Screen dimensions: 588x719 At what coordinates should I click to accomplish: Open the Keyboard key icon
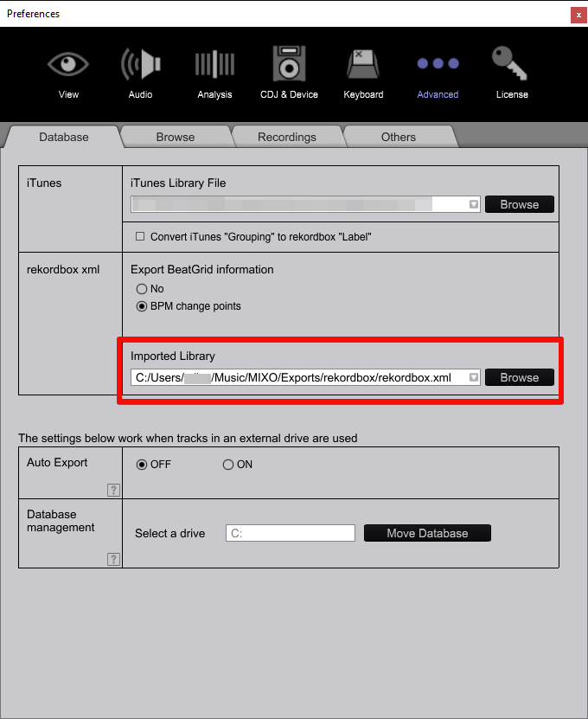[x=363, y=64]
